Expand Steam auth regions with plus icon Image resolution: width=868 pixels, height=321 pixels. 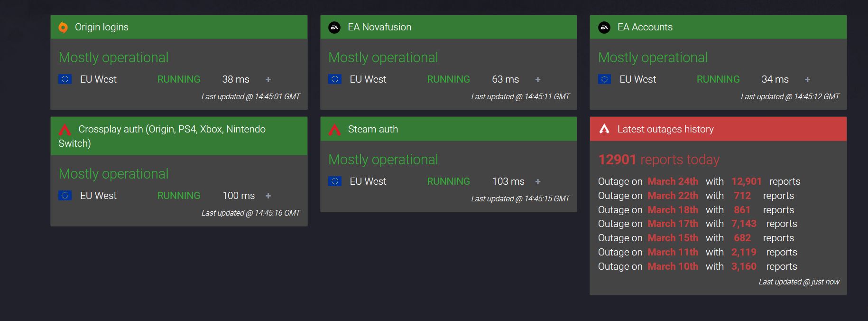pos(538,182)
